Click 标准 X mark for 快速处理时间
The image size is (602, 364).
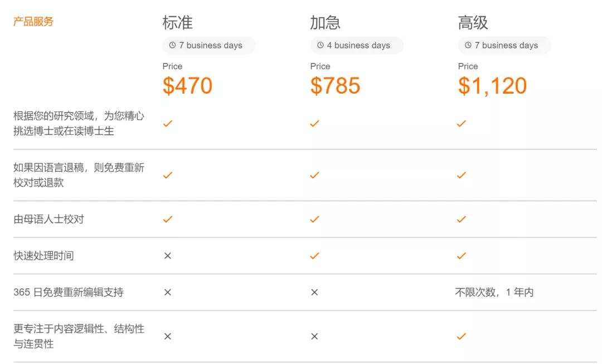click(x=167, y=255)
